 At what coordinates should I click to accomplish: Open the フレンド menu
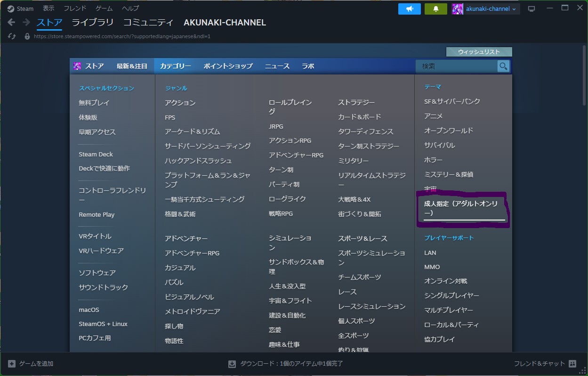tap(75, 8)
